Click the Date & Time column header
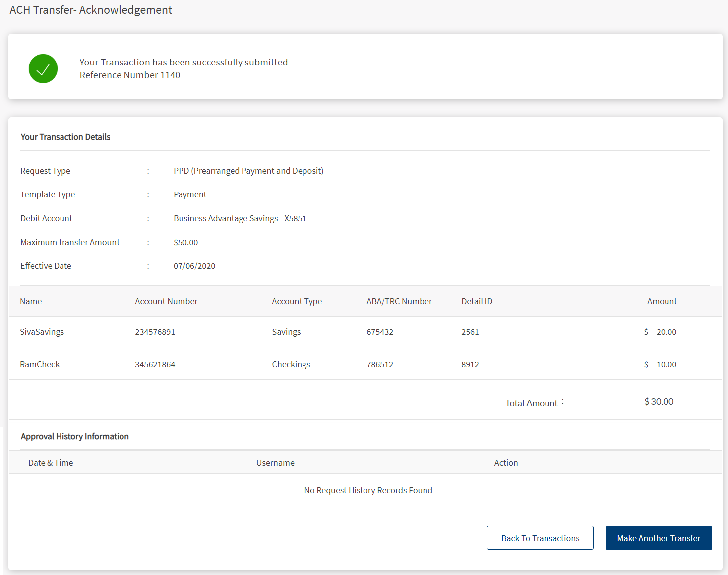 click(x=51, y=463)
